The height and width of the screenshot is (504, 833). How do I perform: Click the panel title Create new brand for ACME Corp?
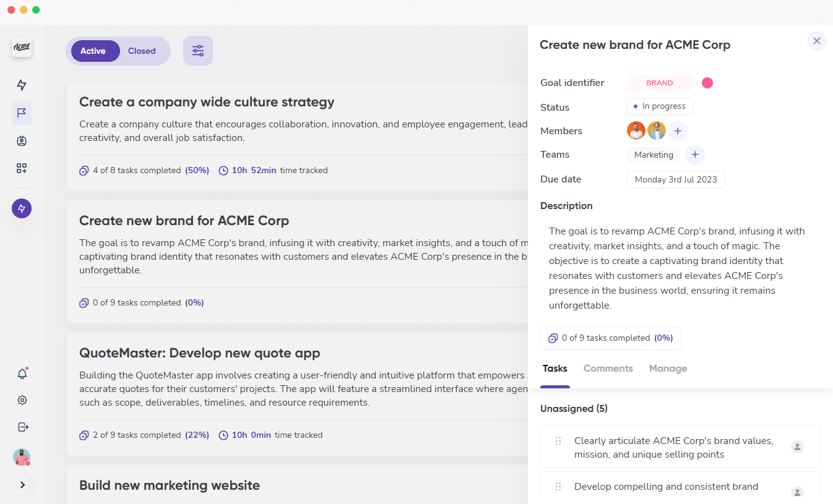pos(635,45)
